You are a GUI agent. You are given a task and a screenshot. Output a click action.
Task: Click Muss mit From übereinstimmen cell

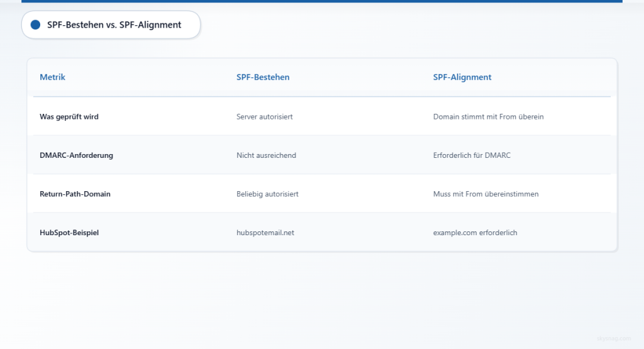[x=486, y=194]
